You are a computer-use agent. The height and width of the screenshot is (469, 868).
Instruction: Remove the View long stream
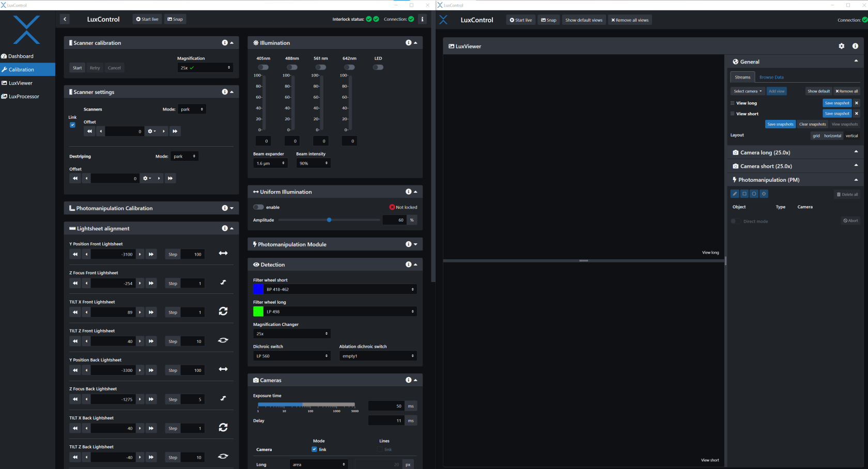click(856, 103)
